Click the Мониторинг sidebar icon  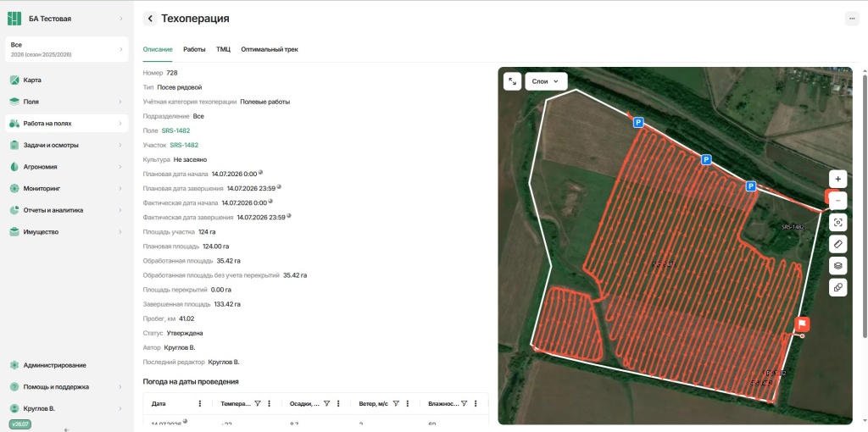[14, 189]
